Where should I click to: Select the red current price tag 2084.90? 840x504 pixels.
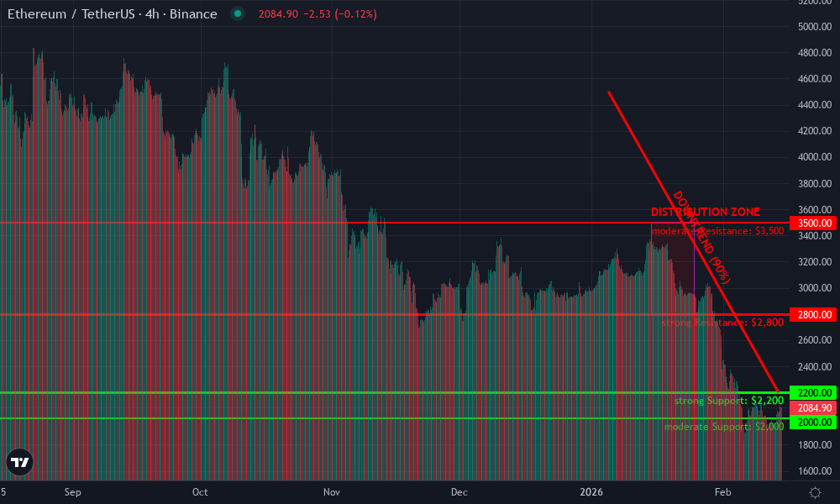pyautogui.click(x=811, y=408)
